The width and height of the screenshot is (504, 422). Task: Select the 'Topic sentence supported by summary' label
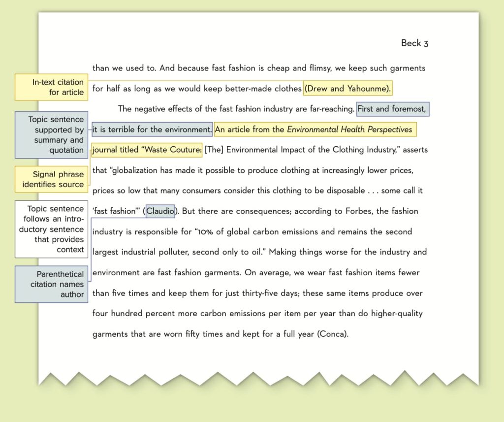click(x=51, y=135)
